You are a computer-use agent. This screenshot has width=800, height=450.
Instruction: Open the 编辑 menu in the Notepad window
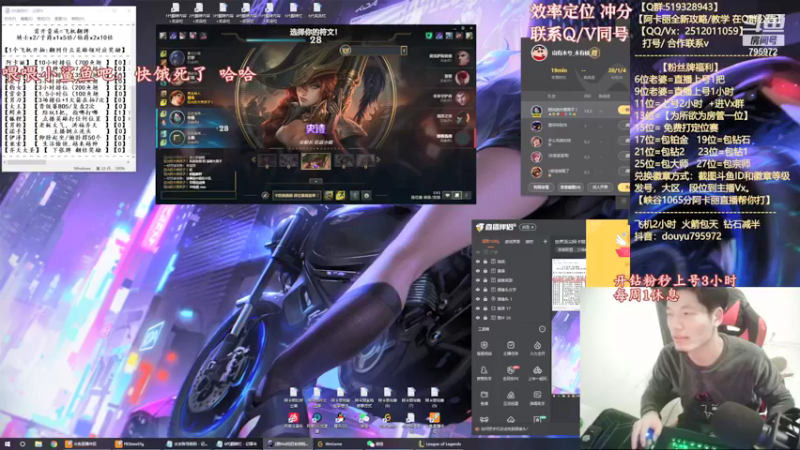coord(26,18)
